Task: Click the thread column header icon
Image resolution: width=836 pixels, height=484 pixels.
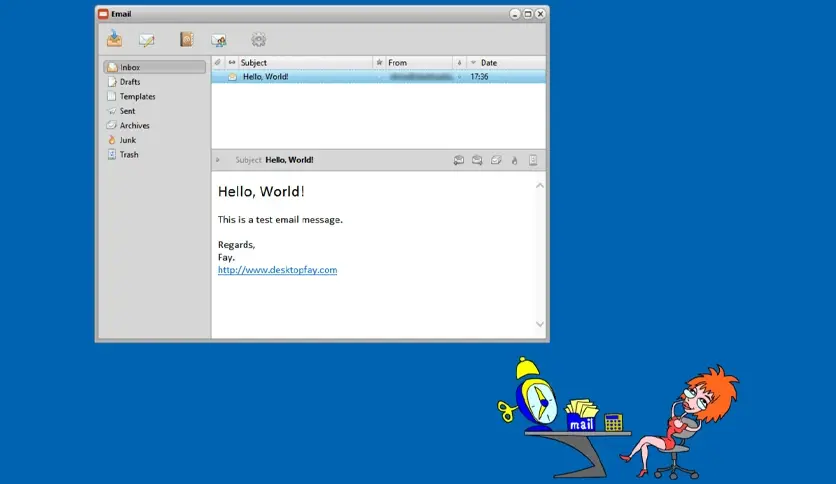Action: point(232,62)
